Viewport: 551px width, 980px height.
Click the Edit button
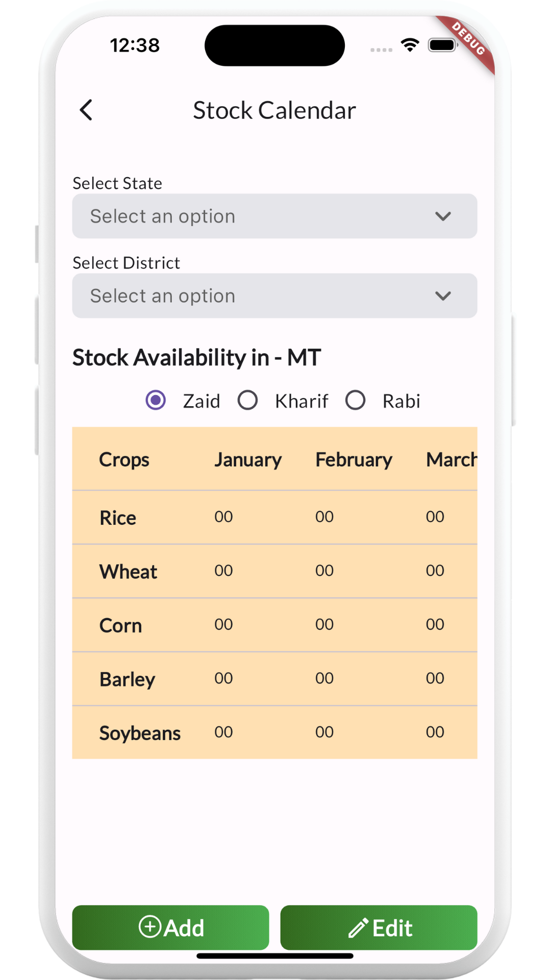coord(379,927)
